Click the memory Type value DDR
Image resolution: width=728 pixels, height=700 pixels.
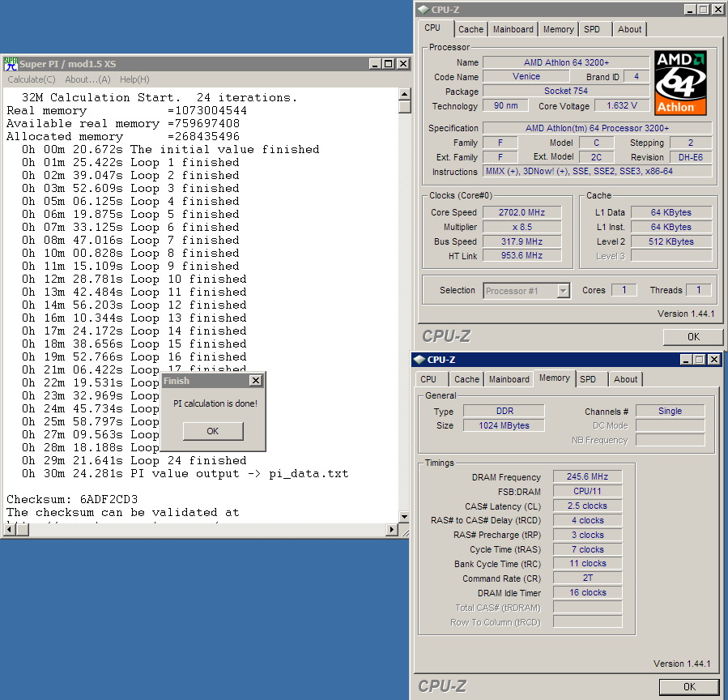click(x=504, y=411)
